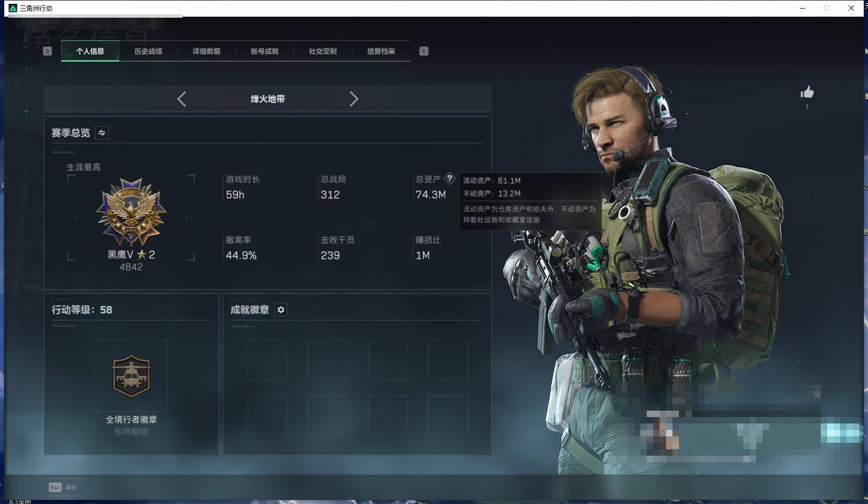Open the 信誉档案 tab
868x504 pixels.
[381, 51]
